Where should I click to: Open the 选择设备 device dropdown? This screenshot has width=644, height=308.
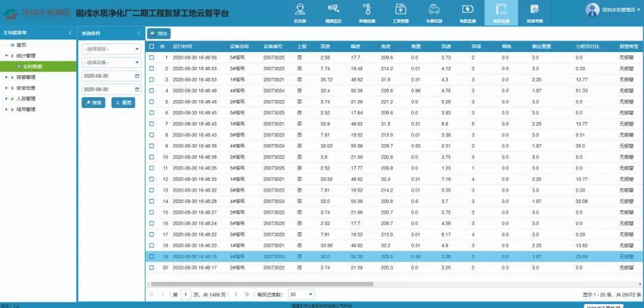click(111, 63)
